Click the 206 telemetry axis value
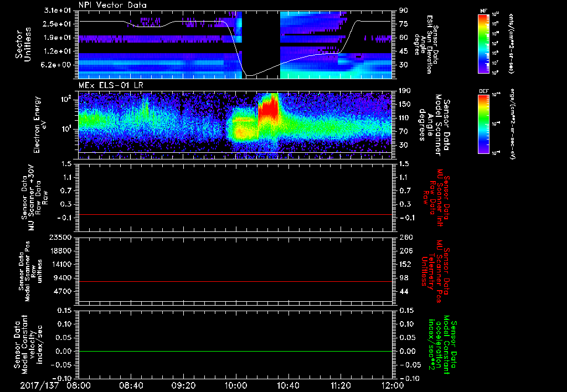 pos(405,251)
